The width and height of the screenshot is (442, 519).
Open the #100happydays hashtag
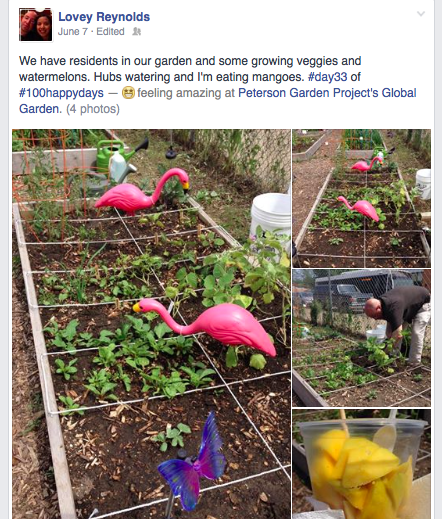pos(61,93)
